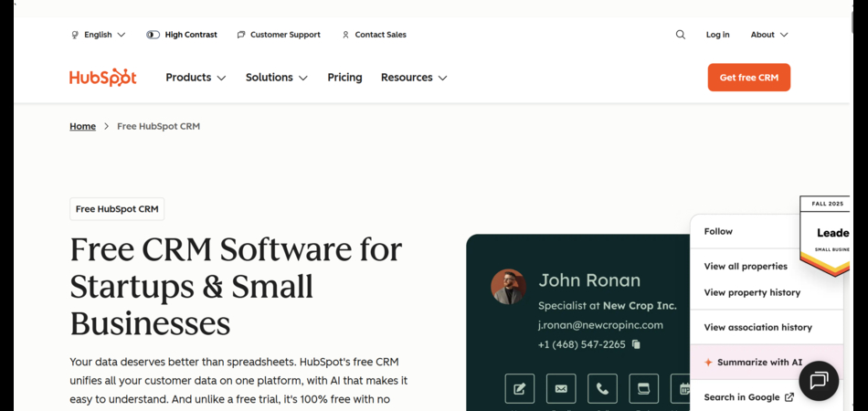Open the search magnifier icon
This screenshot has height=411, width=868.
(681, 35)
